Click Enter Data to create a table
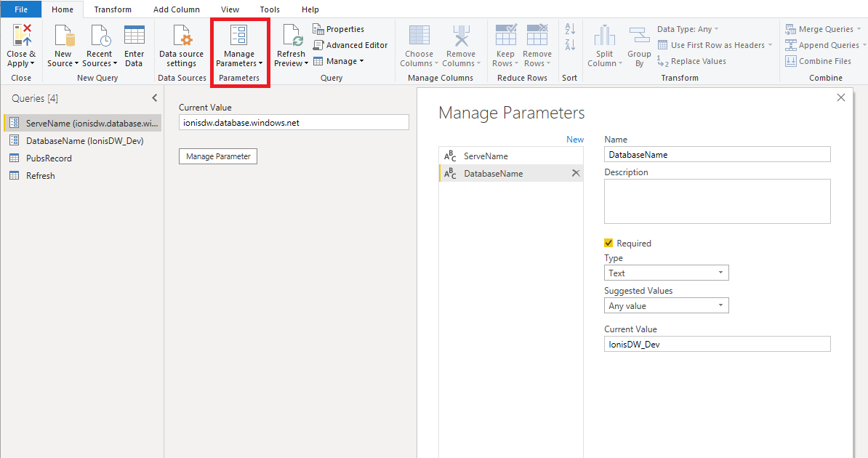 click(x=134, y=46)
